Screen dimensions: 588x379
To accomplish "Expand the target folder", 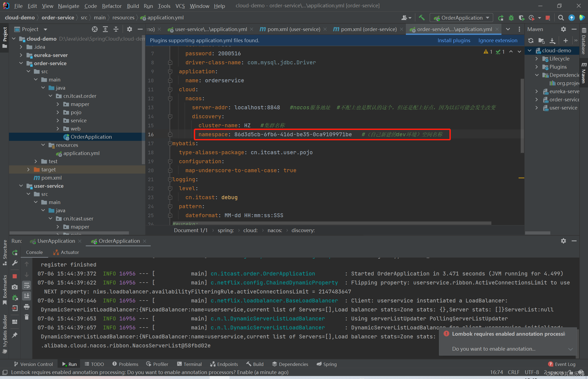I will coord(29,169).
